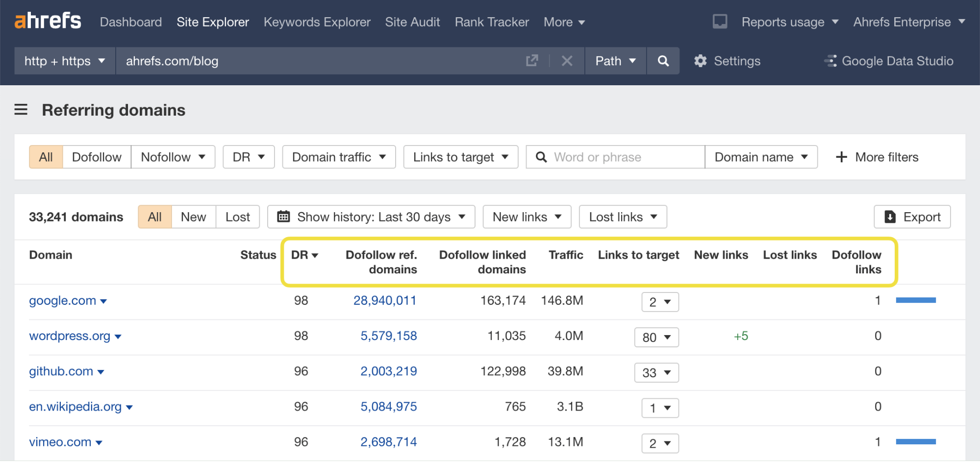Select the Dofollow filter

click(x=96, y=157)
